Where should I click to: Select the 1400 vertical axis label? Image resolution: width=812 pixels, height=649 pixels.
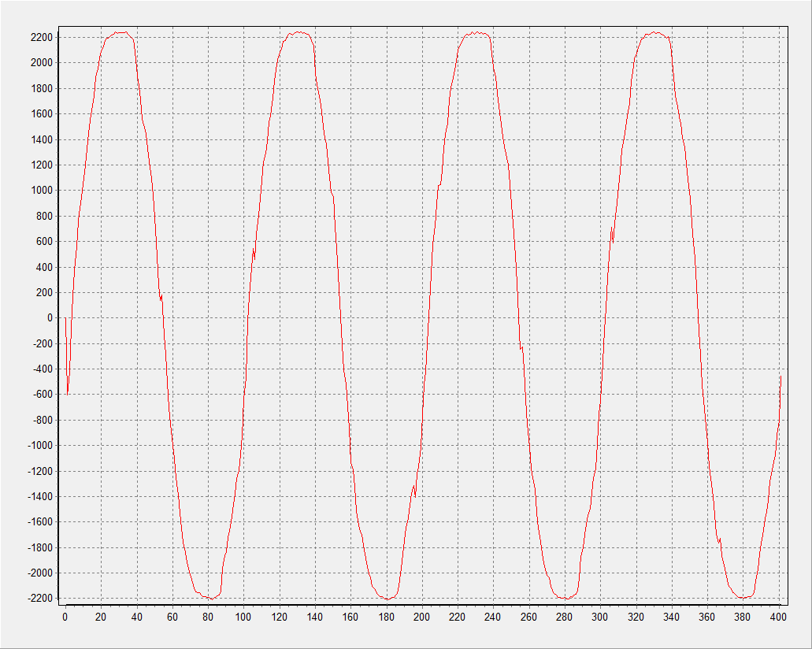(42, 140)
